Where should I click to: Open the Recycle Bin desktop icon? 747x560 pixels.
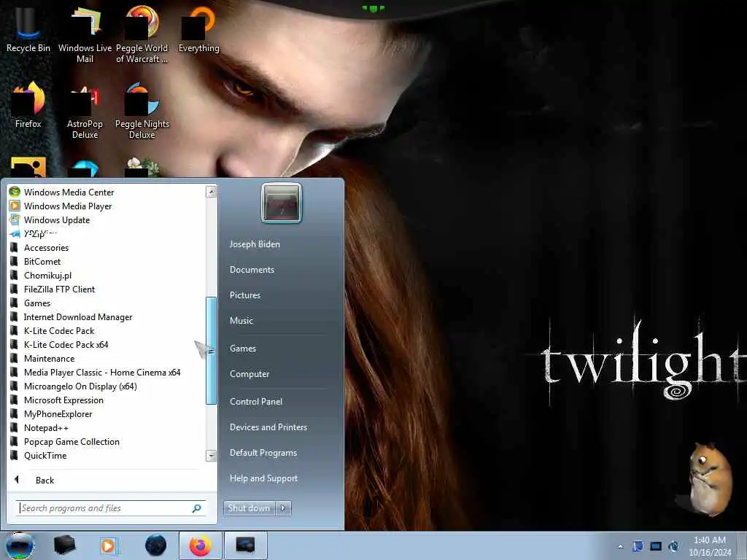[28, 28]
